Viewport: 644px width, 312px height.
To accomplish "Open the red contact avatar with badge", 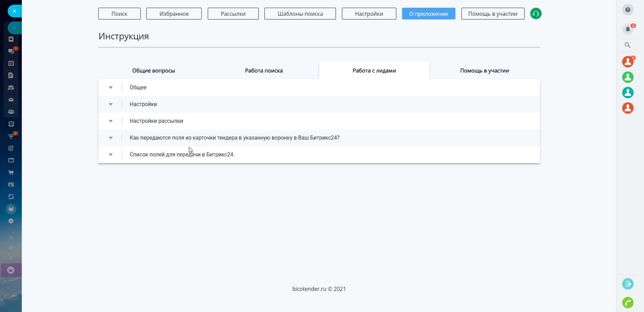I will pos(628,62).
